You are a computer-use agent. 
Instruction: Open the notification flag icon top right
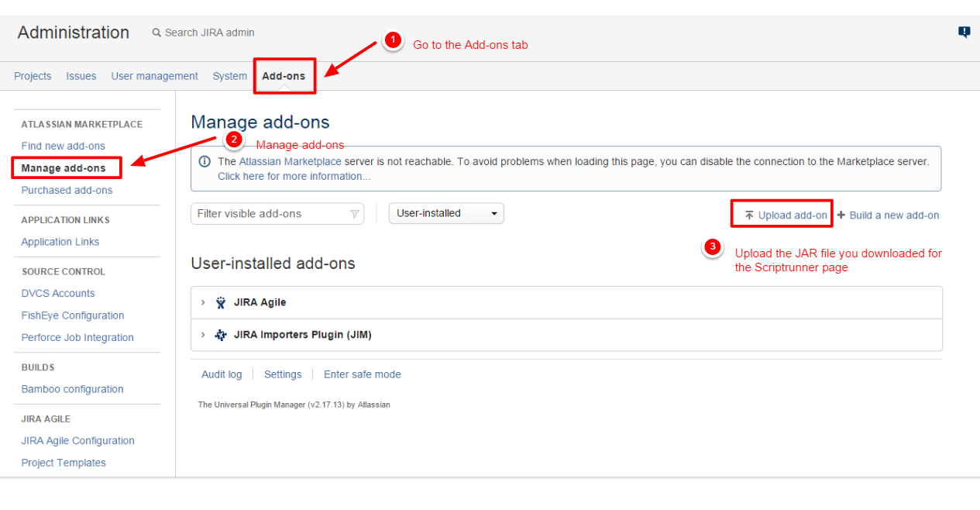point(963,32)
